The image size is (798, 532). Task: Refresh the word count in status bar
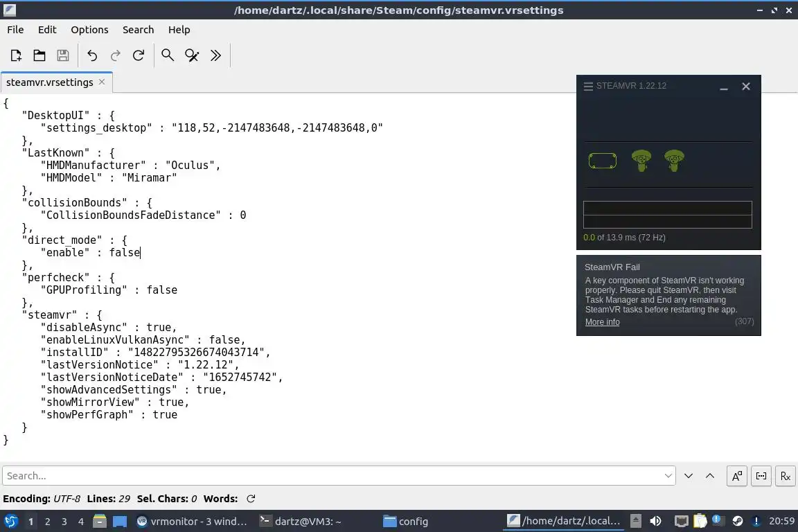point(251,498)
